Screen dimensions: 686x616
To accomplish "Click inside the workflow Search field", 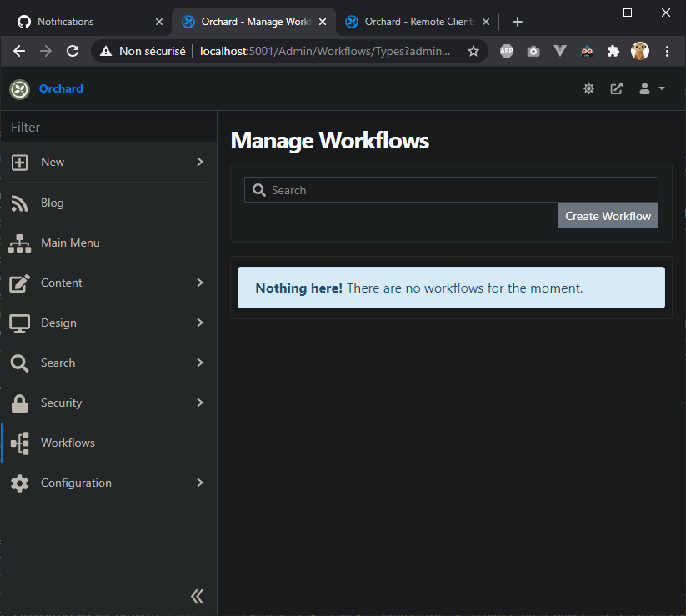I will click(450, 189).
